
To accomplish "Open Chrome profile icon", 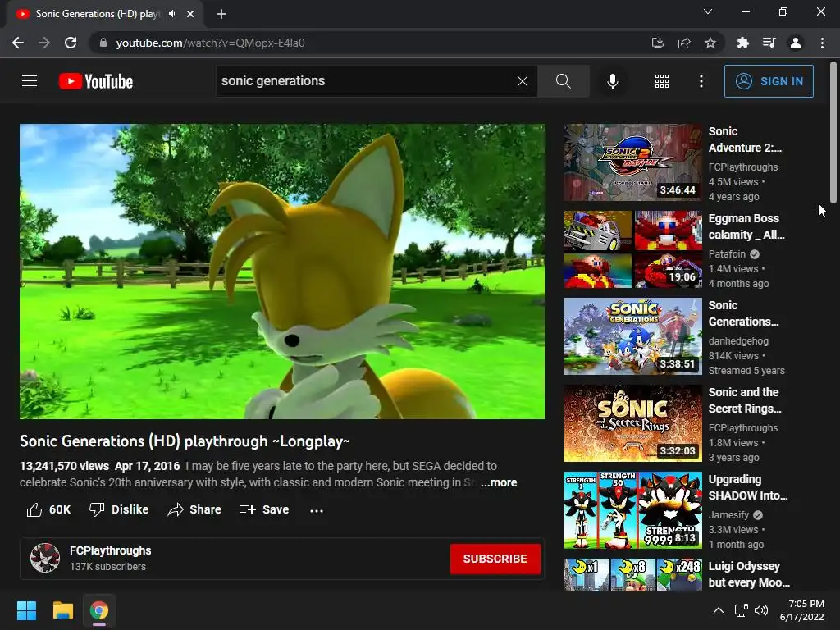I will coord(796,43).
